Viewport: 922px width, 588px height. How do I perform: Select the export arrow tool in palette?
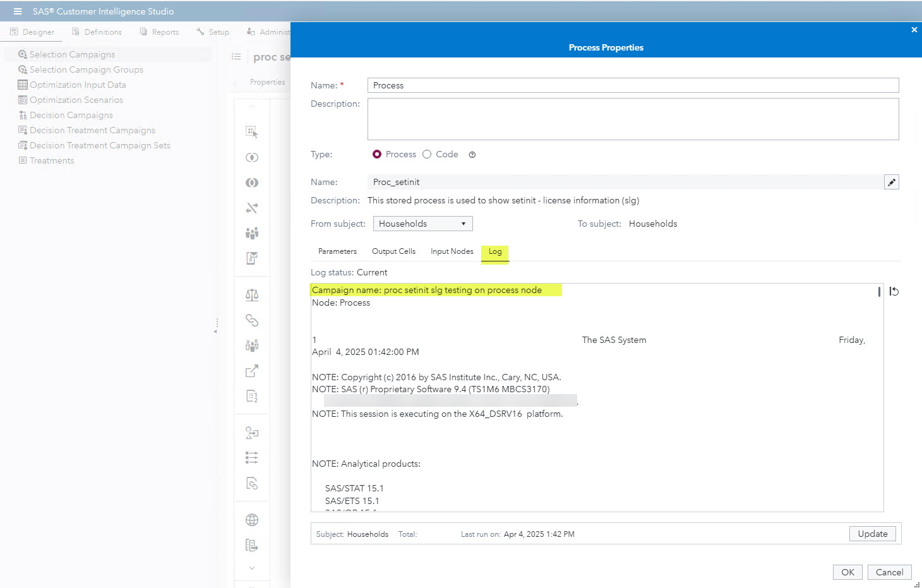tap(252, 371)
